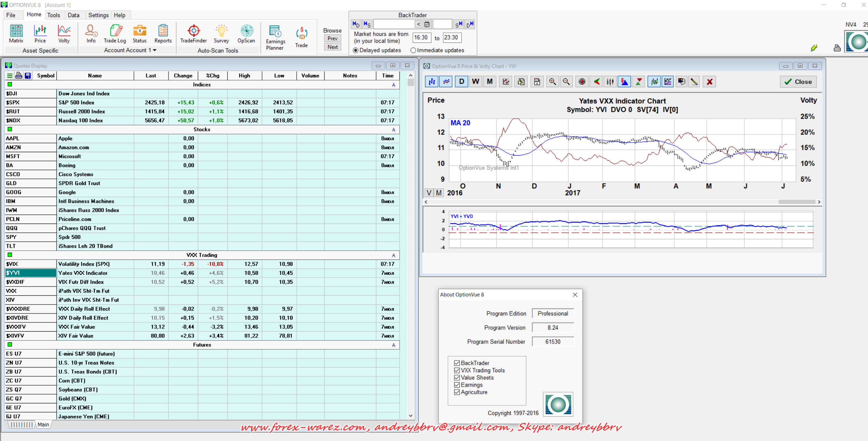Open the OpScan scanner
The height and width of the screenshot is (441, 868).
246,34
